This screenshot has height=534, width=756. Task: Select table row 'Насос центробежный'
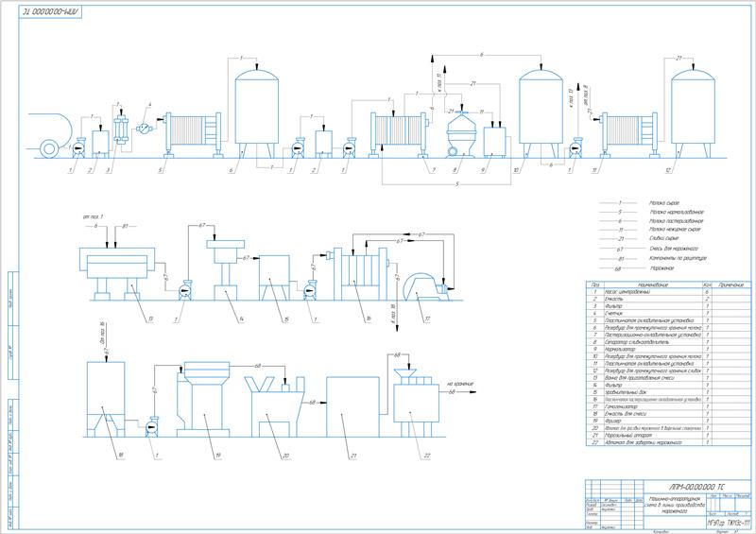click(x=668, y=292)
